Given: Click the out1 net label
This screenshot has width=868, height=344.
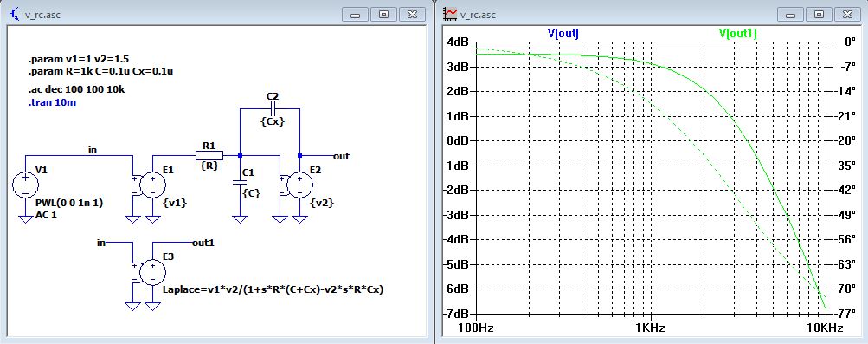Looking at the screenshot, I should 203,243.
